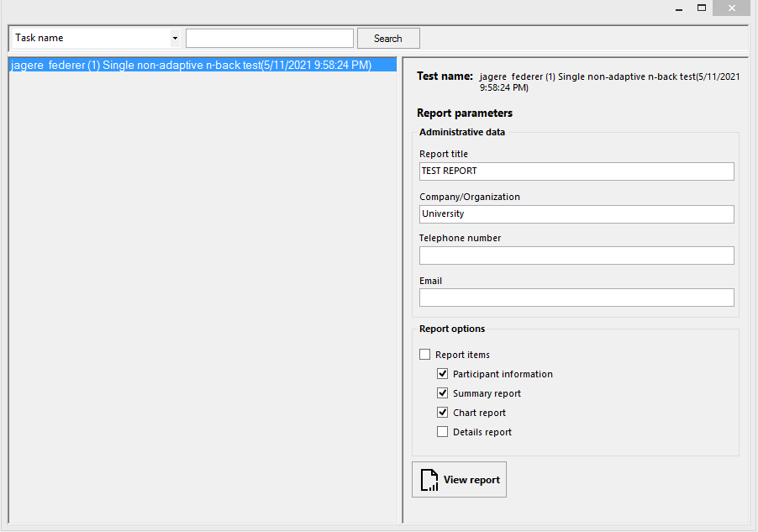
Task: Click the Search button
Action: [x=388, y=39]
